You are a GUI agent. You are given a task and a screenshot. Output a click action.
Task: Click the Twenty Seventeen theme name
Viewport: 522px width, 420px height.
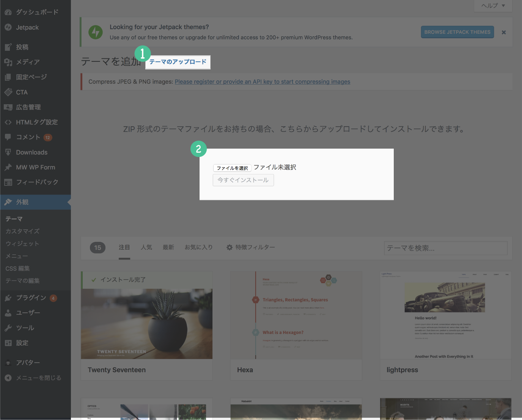point(117,370)
